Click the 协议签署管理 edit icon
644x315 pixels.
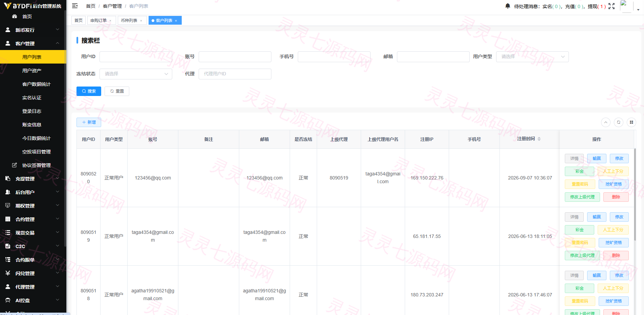15,165
